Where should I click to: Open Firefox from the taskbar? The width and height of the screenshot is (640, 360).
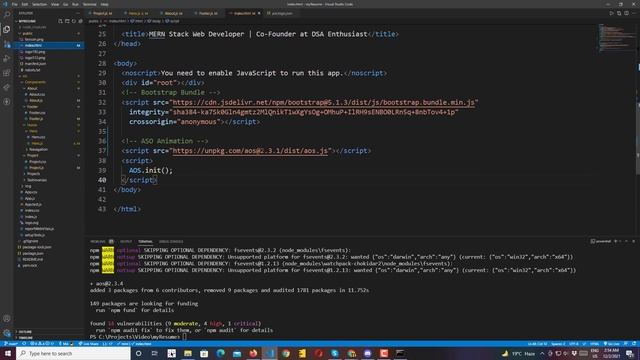tap(253, 353)
